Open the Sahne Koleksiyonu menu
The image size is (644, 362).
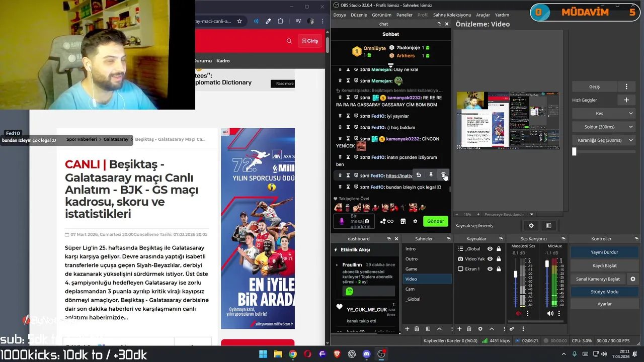tap(452, 15)
